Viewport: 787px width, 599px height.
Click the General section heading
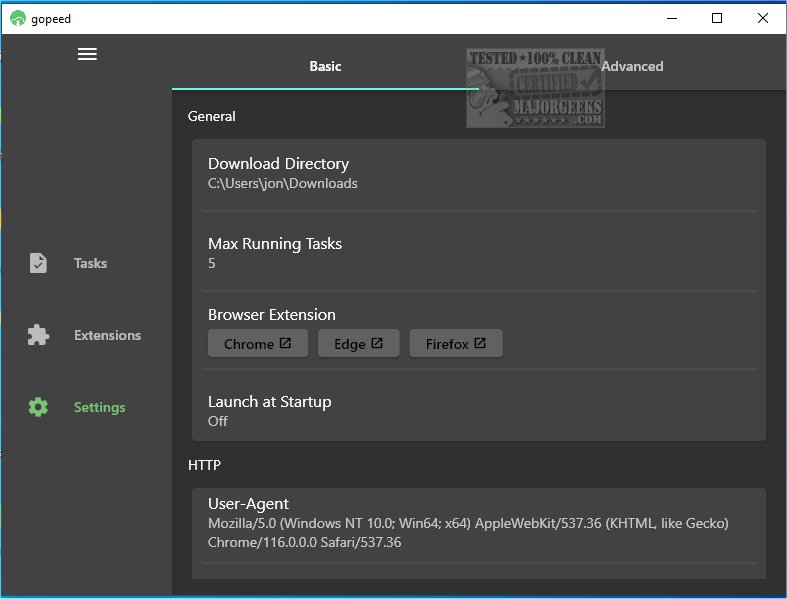point(211,116)
